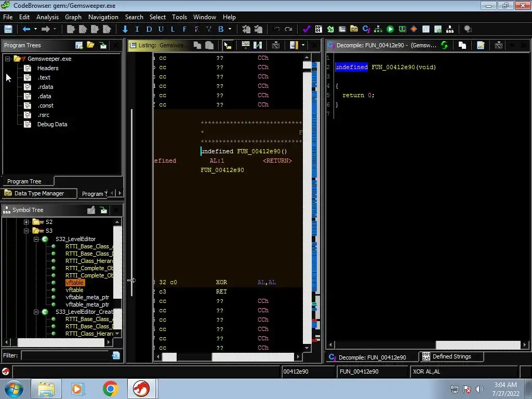Image resolution: width=532 pixels, height=399 pixels.
Task: Toggle navigation to Label (L icon)
Action: coord(172,29)
